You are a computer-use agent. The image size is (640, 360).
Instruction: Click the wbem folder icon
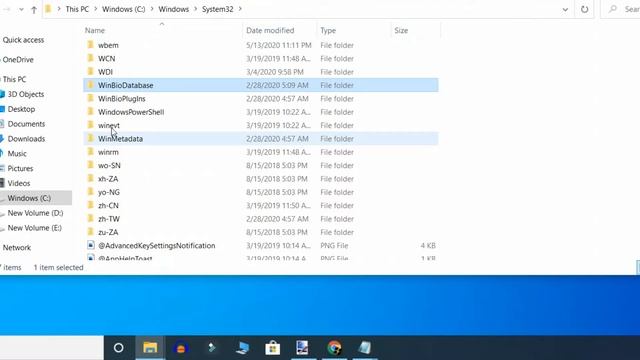91,45
